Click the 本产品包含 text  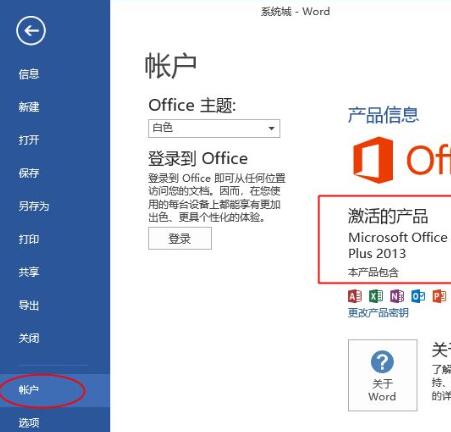coord(373,272)
